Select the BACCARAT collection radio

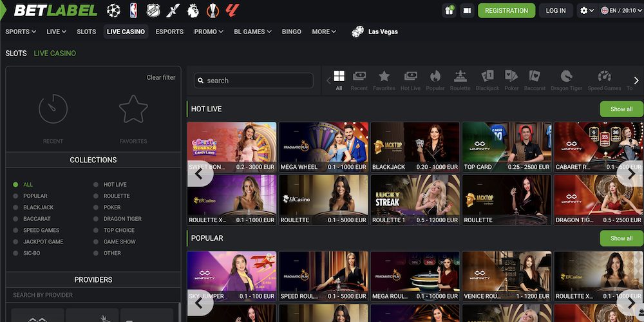15,219
